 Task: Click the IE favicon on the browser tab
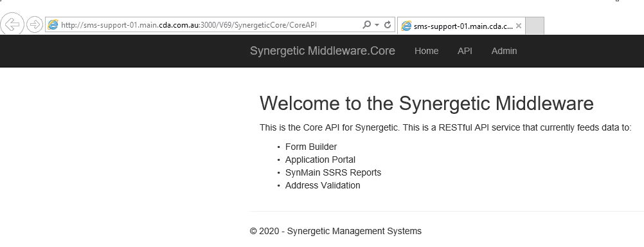pyautogui.click(x=406, y=26)
